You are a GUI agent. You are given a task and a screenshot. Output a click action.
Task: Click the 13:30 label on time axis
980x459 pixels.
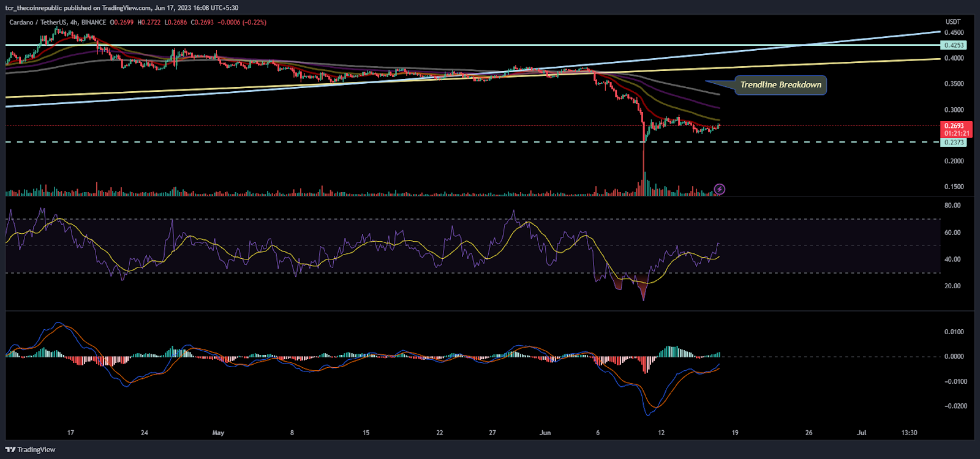tap(910, 433)
